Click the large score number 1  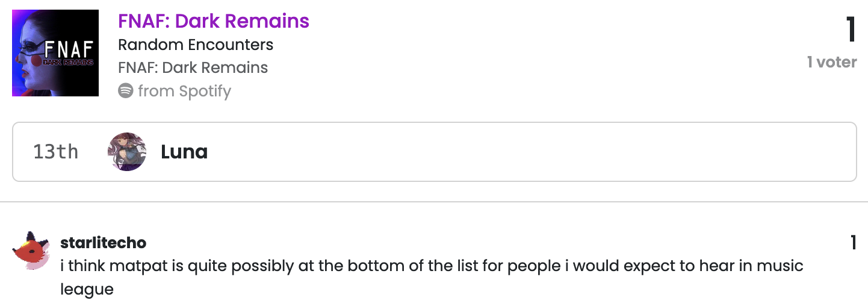pos(851,29)
